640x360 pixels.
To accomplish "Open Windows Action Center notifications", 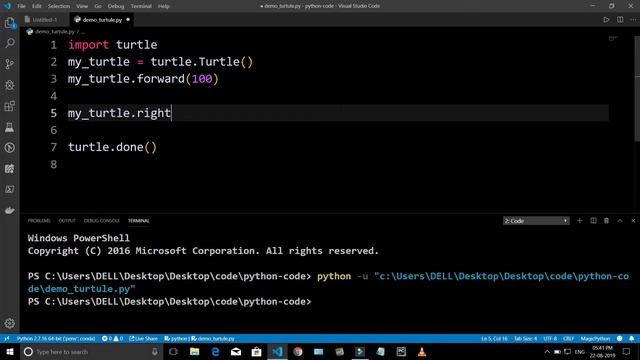I will point(627,351).
